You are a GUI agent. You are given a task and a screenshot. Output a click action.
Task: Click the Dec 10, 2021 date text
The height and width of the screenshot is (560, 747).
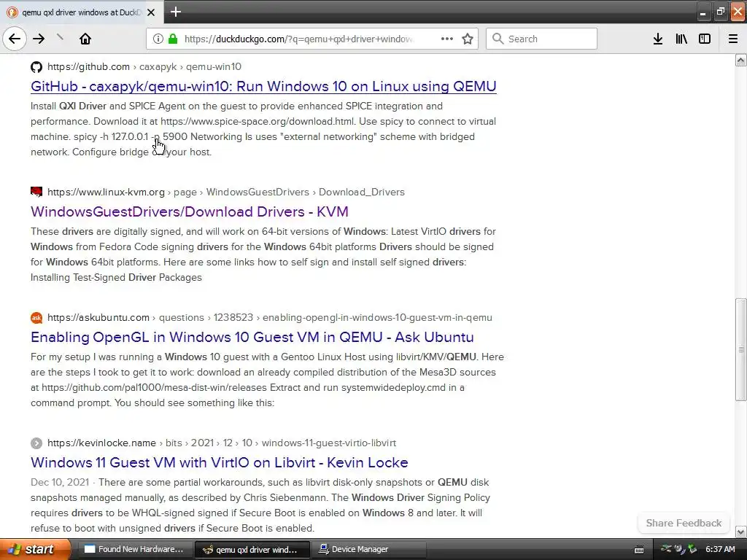60,483
